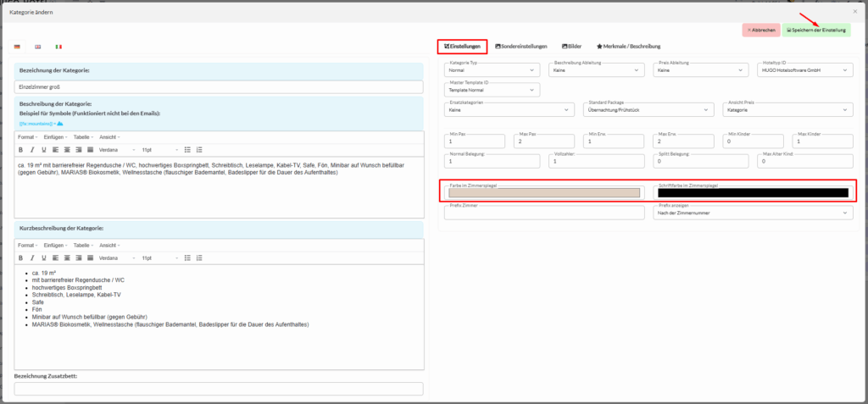Expand the Standard Package dropdown

pyautogui.click(x=650, y=109)
